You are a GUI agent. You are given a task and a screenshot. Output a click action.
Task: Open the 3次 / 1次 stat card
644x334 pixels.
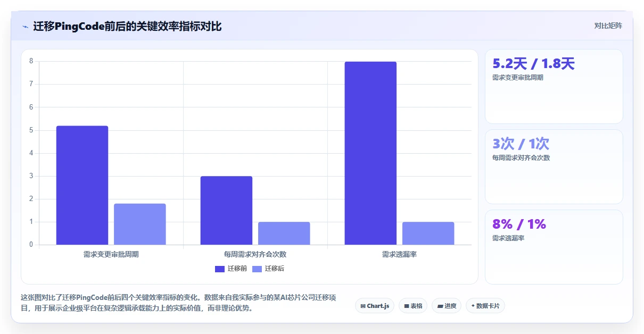tap(554, 167)
